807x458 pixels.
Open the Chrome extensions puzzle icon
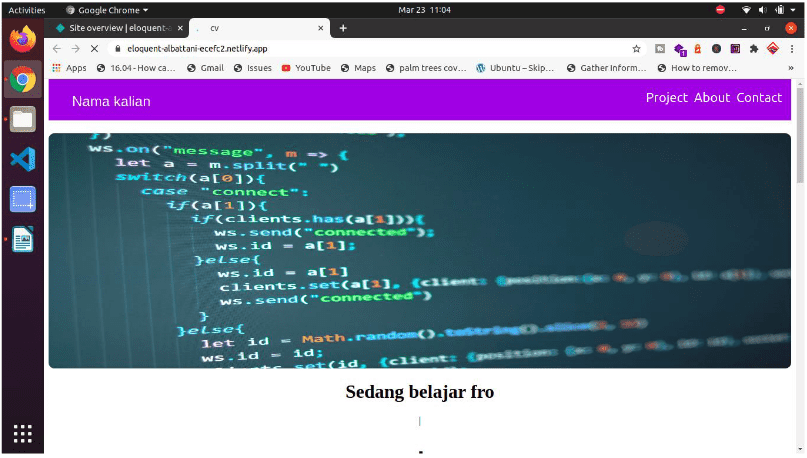point(753,48)
